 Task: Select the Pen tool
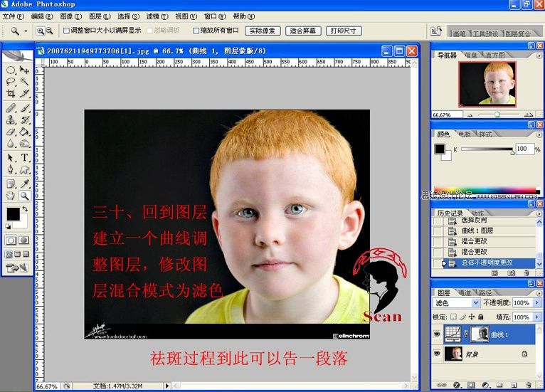point(11,170)
